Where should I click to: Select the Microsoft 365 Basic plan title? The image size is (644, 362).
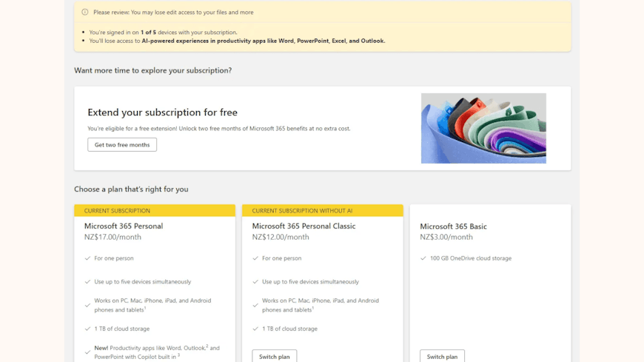(x=454, y=227)
